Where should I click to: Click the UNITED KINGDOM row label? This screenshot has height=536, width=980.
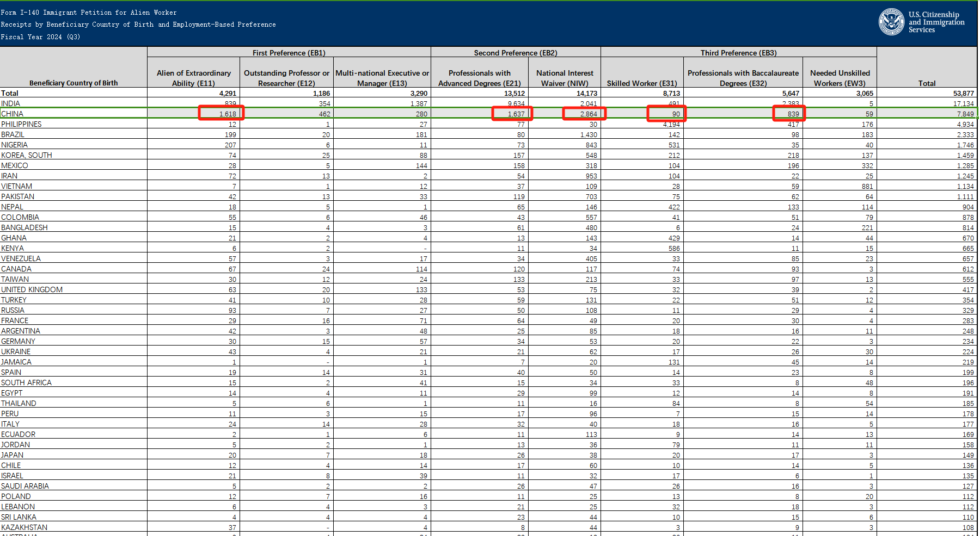32,289
